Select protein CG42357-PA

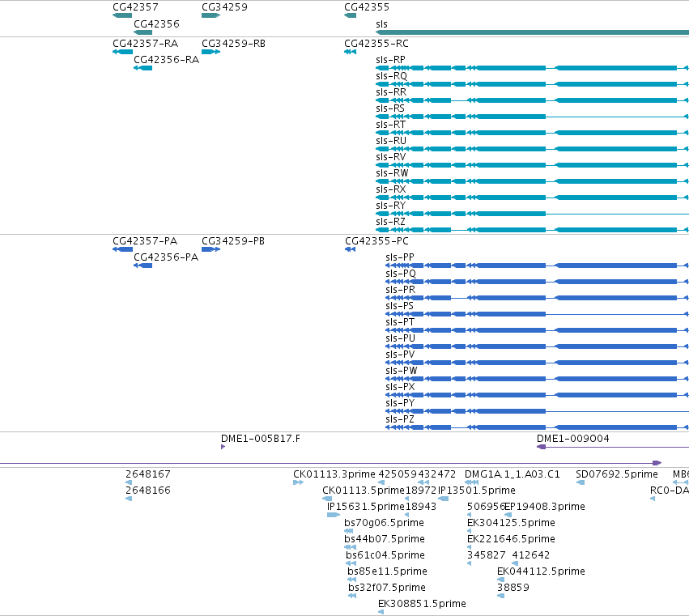click(x=145, y=241)
